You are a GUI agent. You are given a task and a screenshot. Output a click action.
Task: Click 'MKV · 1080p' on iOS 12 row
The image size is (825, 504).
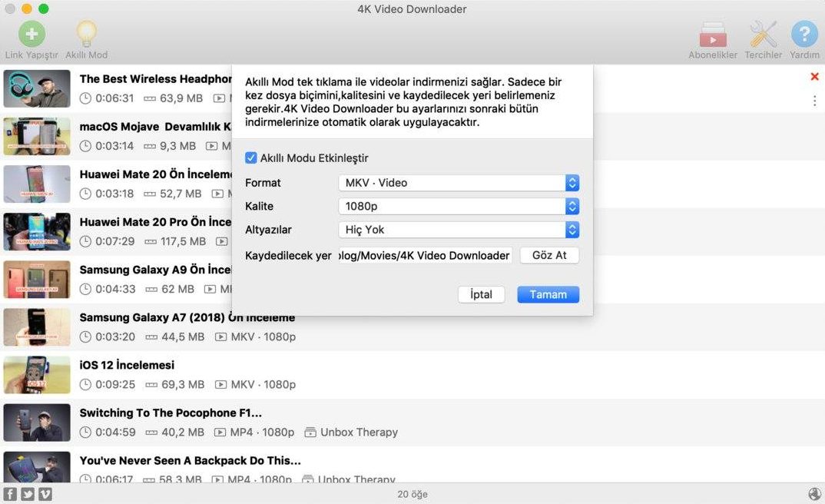[263, 385]
